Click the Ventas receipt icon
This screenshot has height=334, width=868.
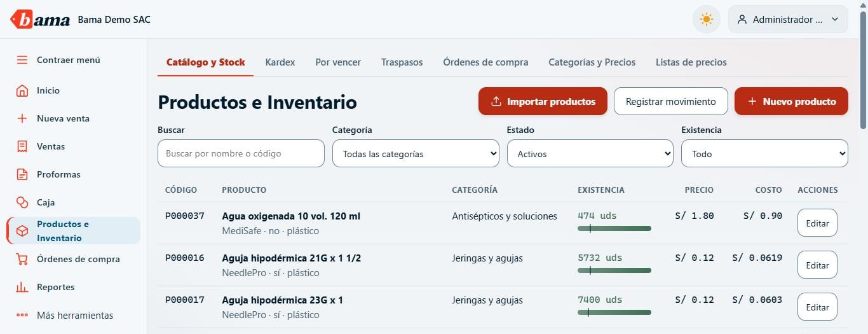tap(22, 146)
